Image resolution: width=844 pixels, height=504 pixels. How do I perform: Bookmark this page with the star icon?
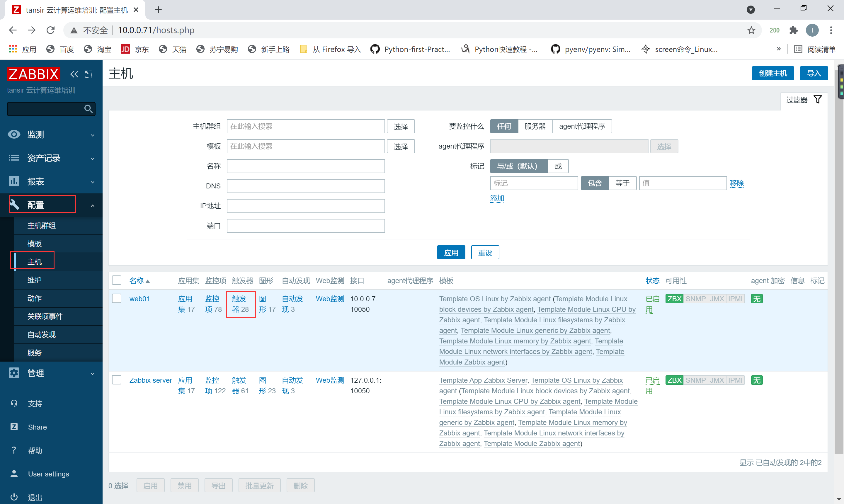point(751,30)
